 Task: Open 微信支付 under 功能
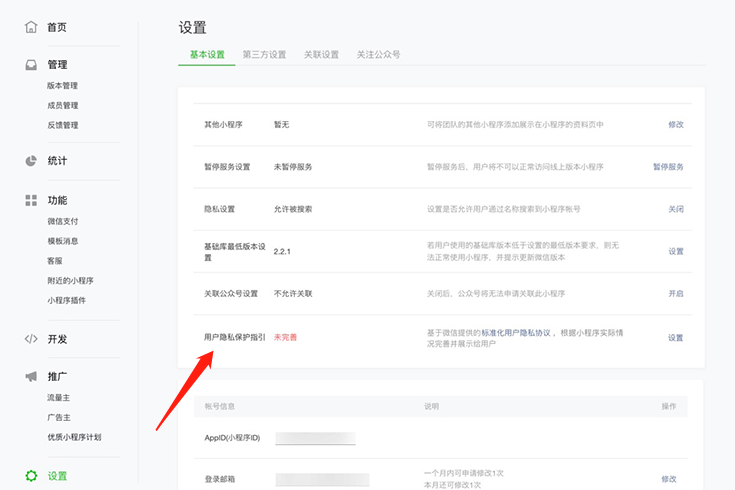[x=62, y=221]
